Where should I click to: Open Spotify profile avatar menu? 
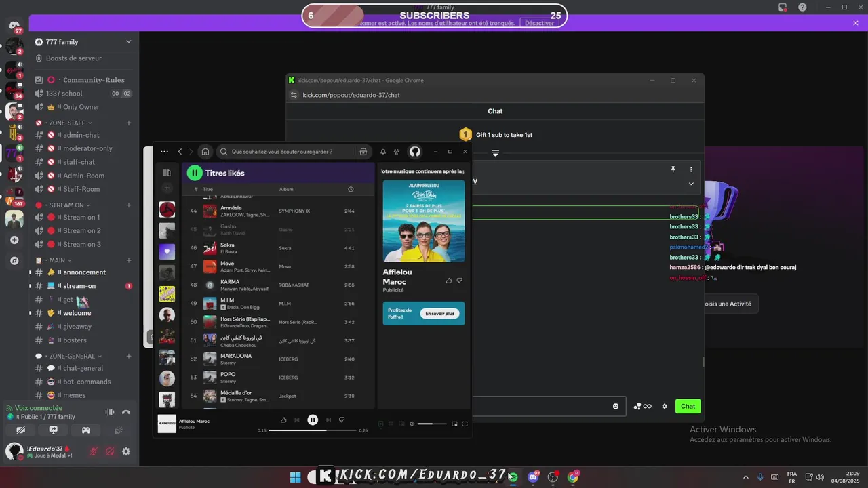415,152
